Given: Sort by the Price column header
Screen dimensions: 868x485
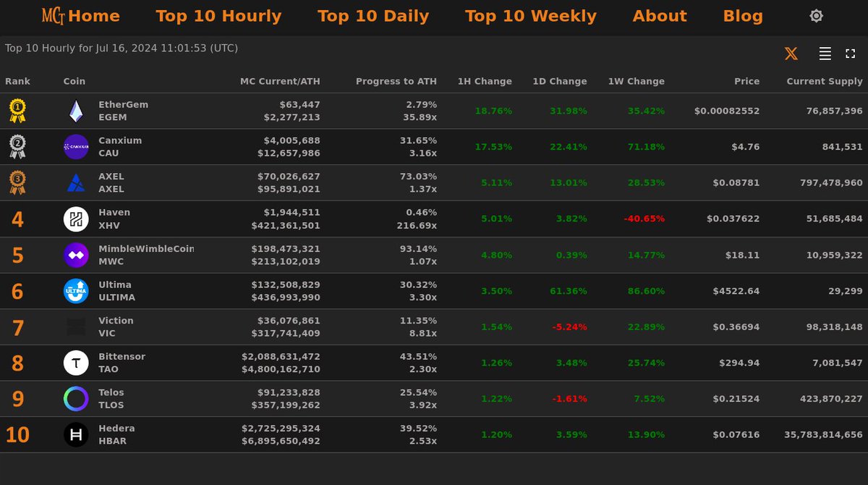Looking at the screenshot, I should (x=747, y=81).
